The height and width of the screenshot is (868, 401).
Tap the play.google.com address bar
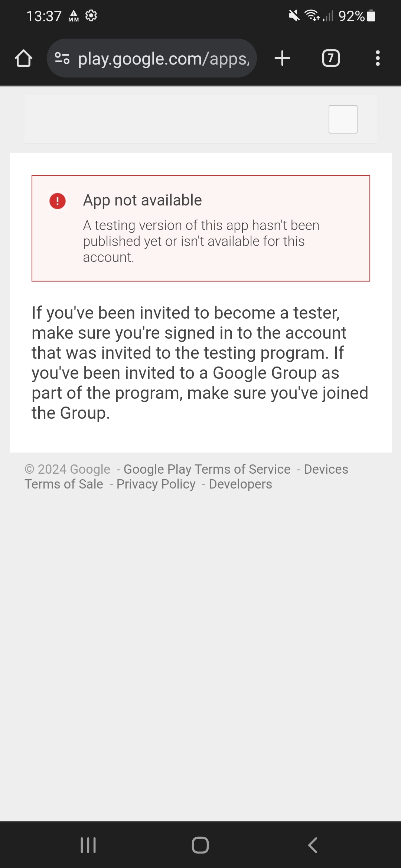163,59
